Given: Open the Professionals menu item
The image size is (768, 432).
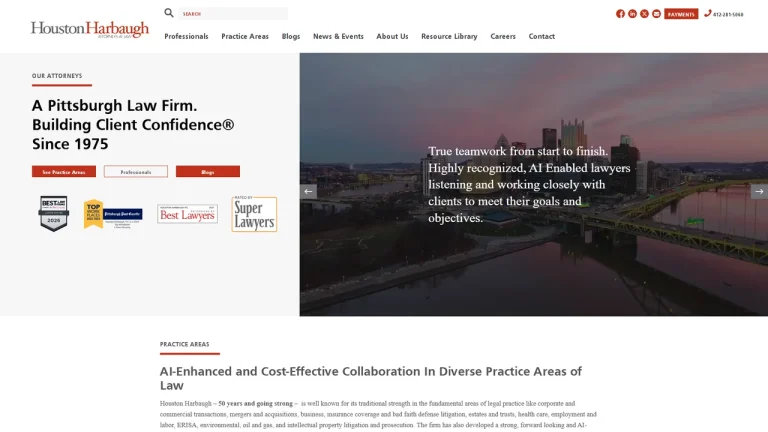Looking at the screenshot, I should pos(186,36).
